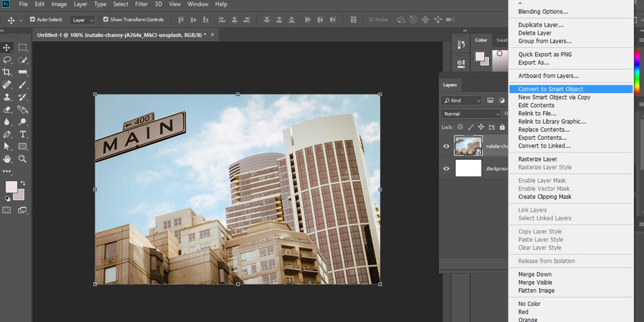Hide the Background layer with eye icon
This screenshot has width=644, height=322.
pos(446,168)
